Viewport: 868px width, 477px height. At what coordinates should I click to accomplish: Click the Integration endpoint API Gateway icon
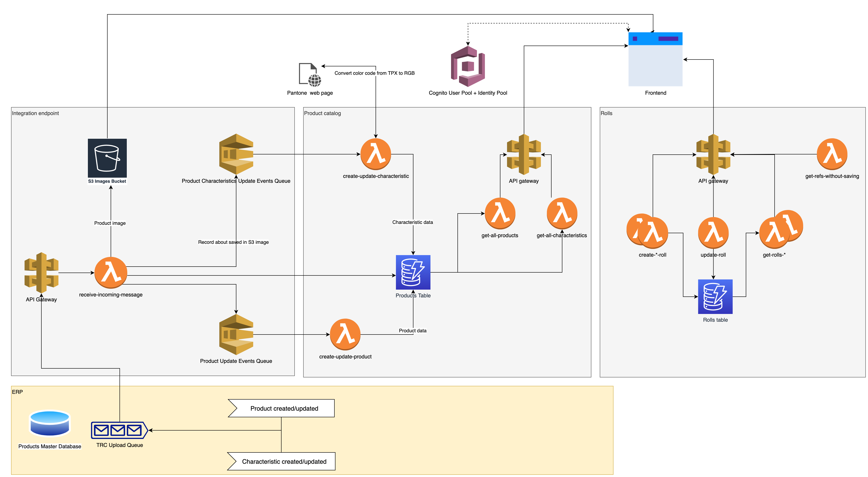tap(41, 273)
